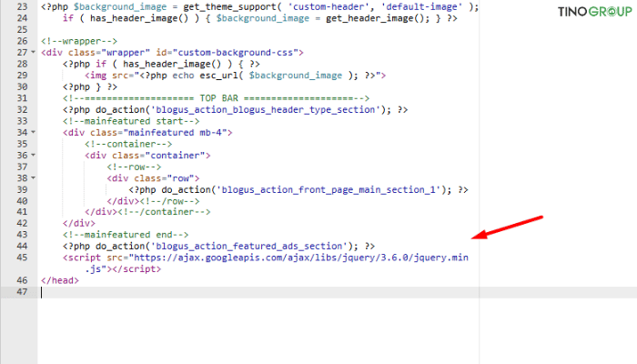This screenshot has width=637, height=364.
Task: Click the <div class="container"> tag
Action: coord(147,156)
